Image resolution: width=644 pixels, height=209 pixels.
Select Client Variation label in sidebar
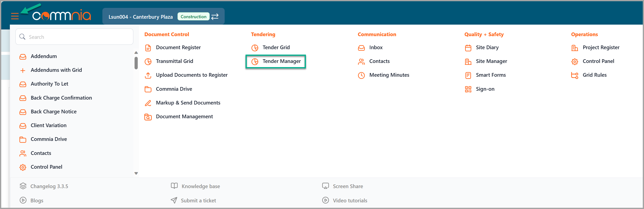[x=49, y=125]
